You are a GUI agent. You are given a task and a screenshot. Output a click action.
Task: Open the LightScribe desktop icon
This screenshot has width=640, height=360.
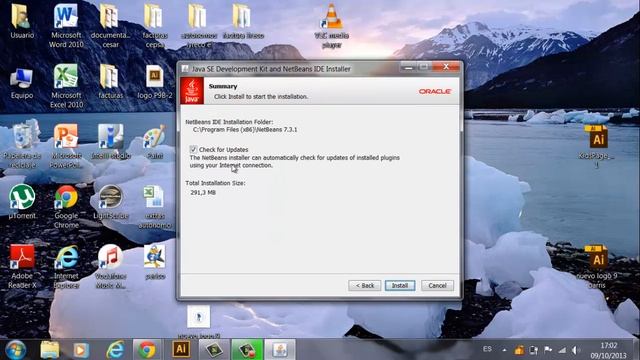click(x=110, y=202)
